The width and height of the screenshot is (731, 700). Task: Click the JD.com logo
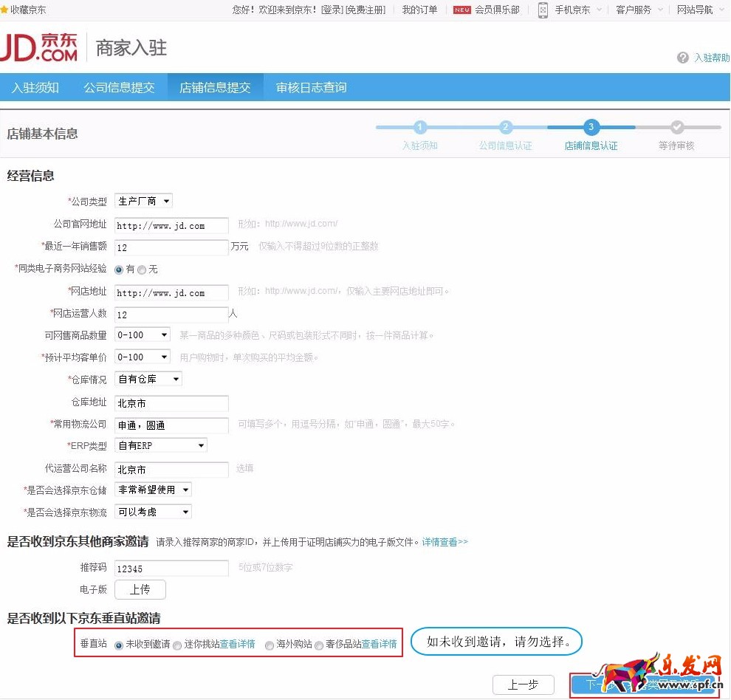click(x=41, y=46)
